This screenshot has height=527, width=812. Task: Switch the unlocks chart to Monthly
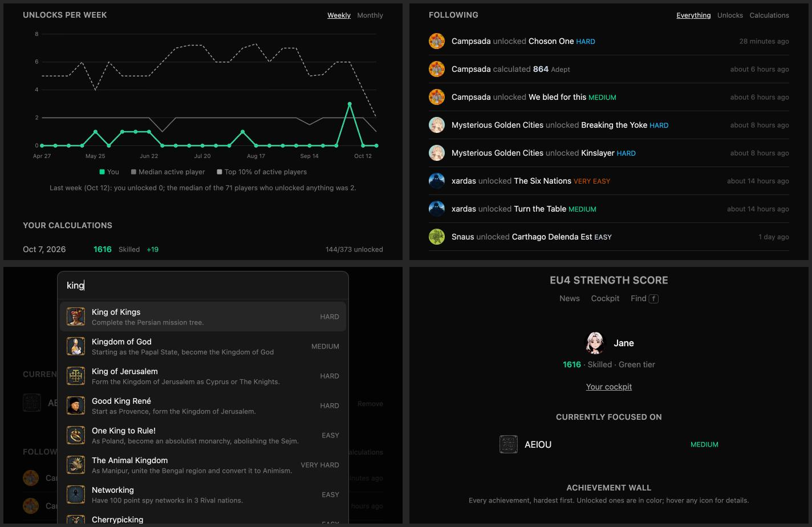(370, 15)
